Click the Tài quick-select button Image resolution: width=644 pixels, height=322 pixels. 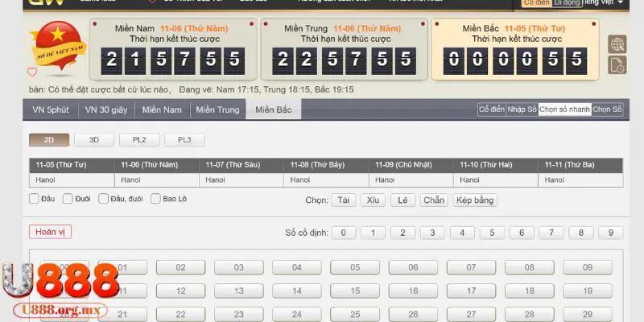click(344, 200)
